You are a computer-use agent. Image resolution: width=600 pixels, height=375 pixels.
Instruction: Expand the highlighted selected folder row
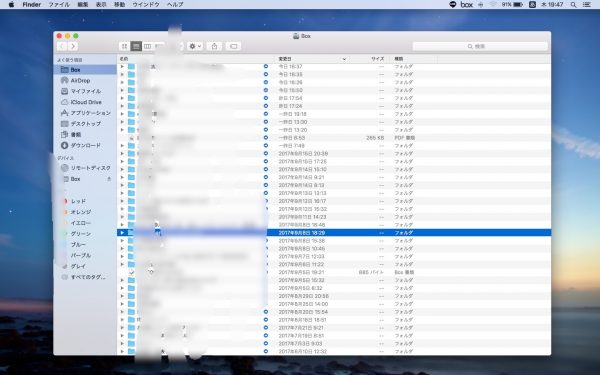click(122, 233)
